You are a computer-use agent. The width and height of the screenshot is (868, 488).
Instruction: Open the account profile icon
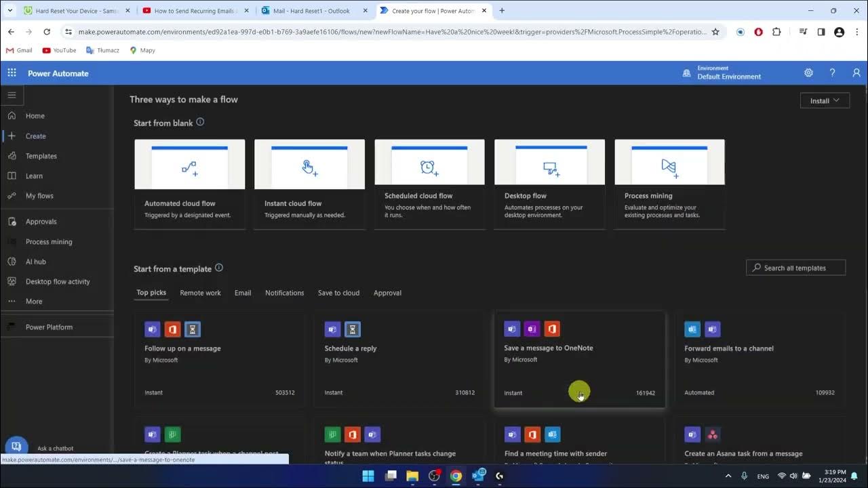(x=856, y=73)
